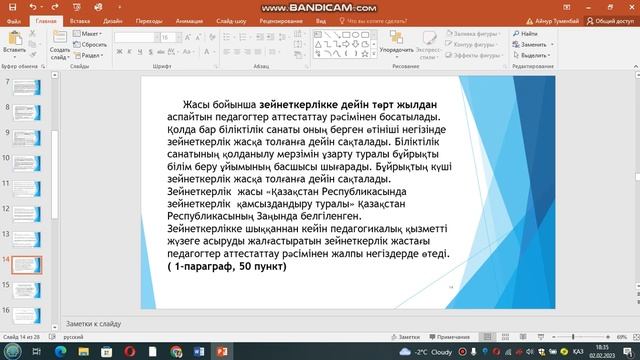This screenshot has height=360, width=640.
Task: Click the Save icon in quick access toolbar
Action: click(13, 7)
